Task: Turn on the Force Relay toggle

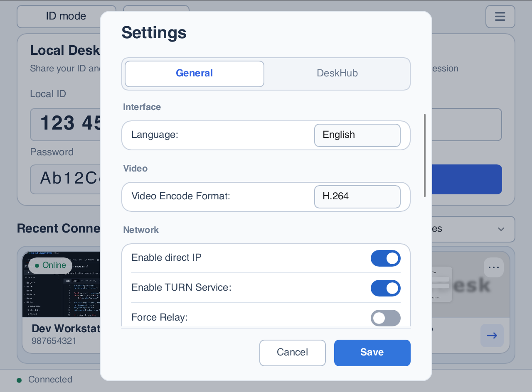Action: coord(386,318)
